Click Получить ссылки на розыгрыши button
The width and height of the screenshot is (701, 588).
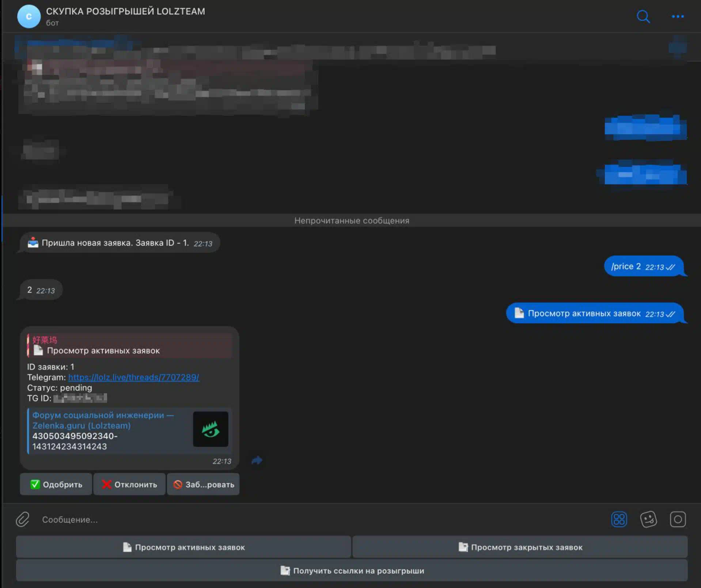(x=352, y=570)
